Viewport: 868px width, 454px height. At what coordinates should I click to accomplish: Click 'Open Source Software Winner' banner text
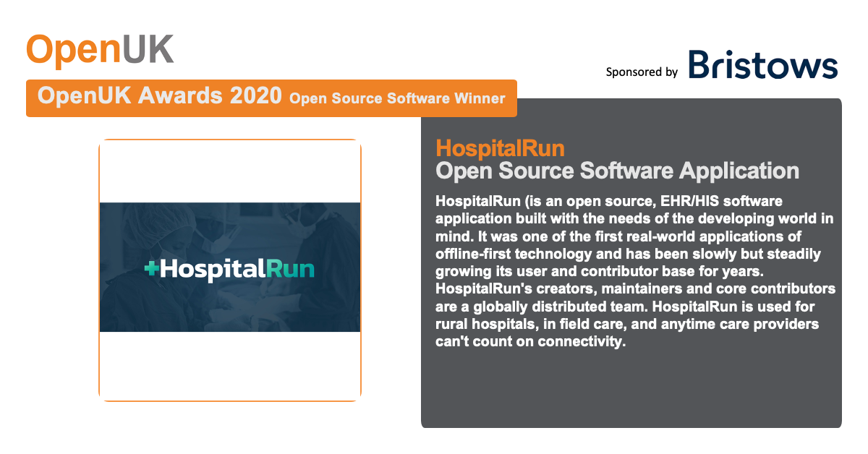(x=397, y=98)
